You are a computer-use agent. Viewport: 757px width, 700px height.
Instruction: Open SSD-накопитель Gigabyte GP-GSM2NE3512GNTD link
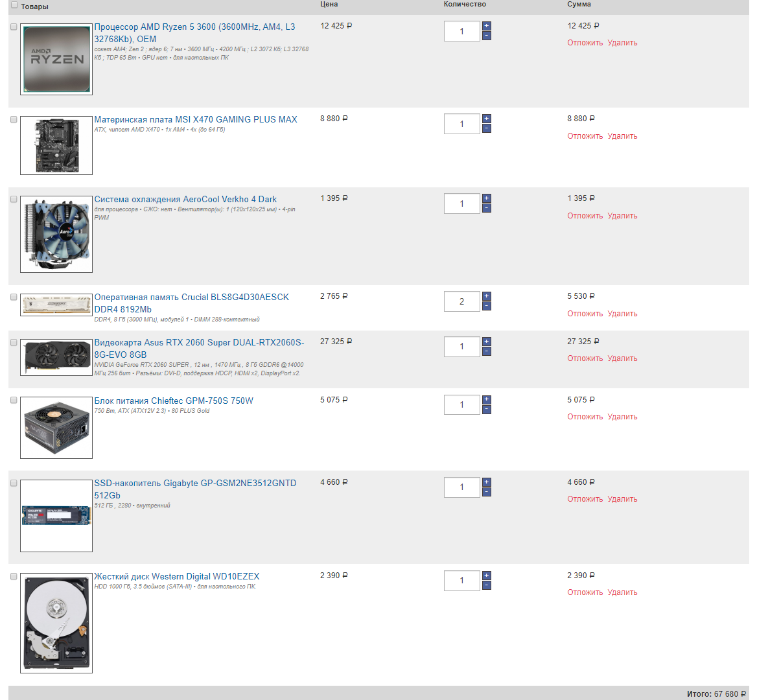pyautogui.click(x=195, y=489)
